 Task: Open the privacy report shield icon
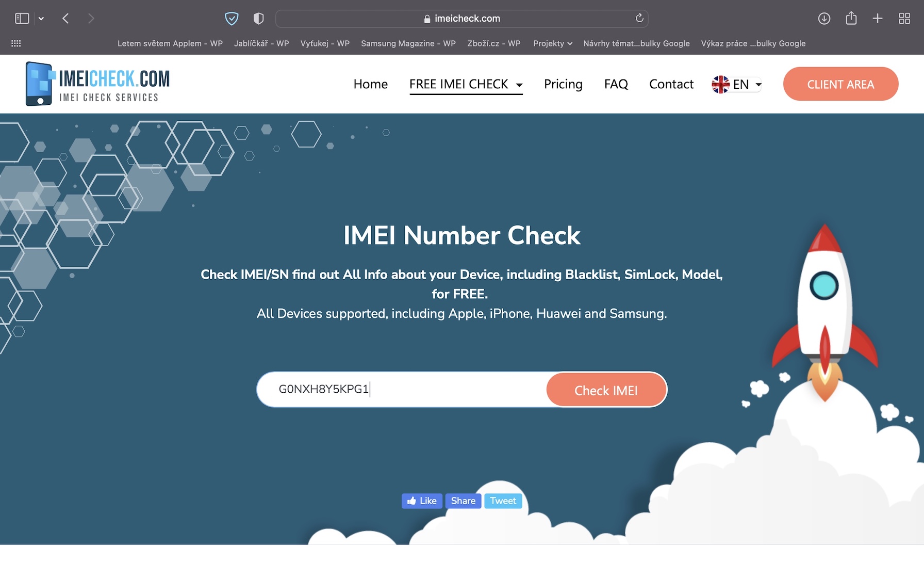[259, 19]
